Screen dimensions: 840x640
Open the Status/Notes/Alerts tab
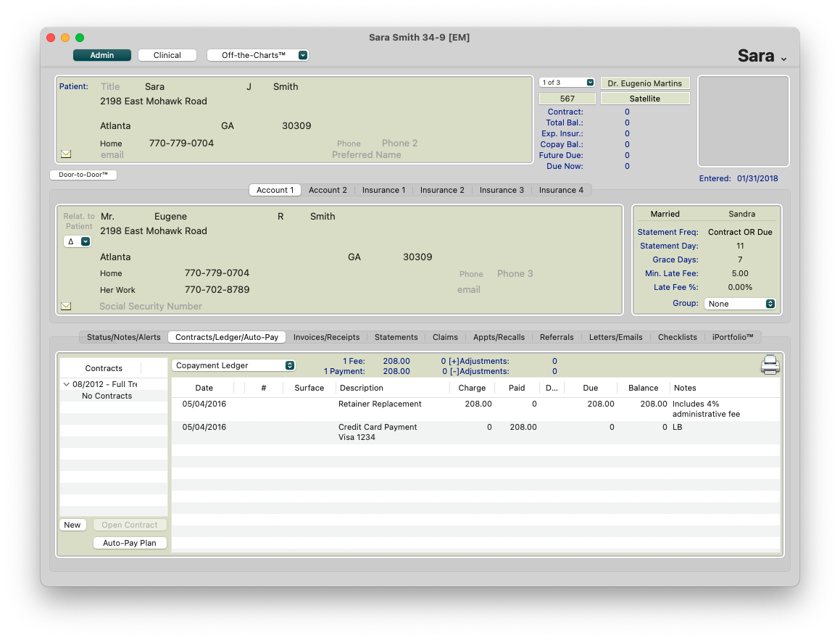(124, 337)
